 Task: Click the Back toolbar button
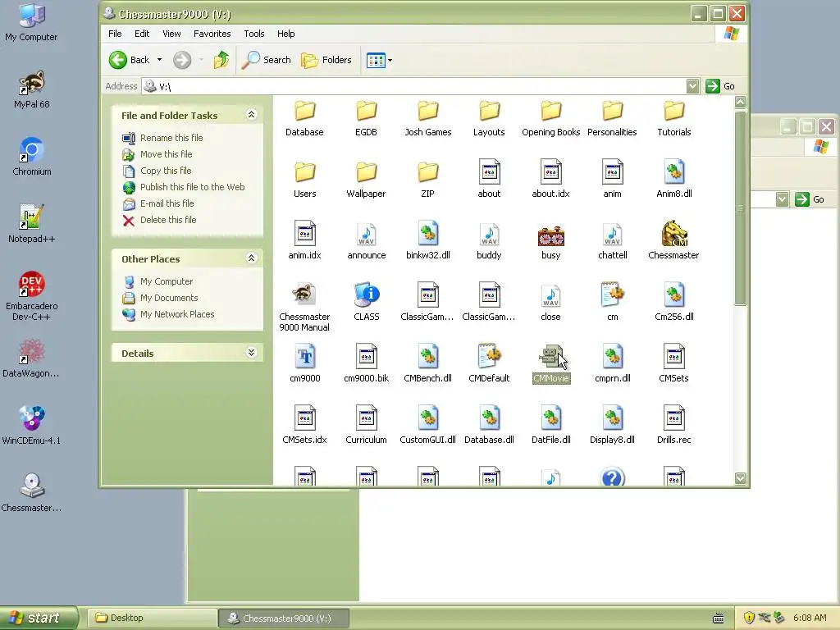(129, 59)
